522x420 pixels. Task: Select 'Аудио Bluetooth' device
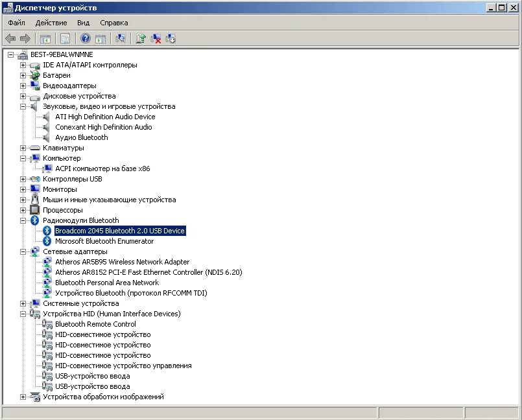(82, 137)
